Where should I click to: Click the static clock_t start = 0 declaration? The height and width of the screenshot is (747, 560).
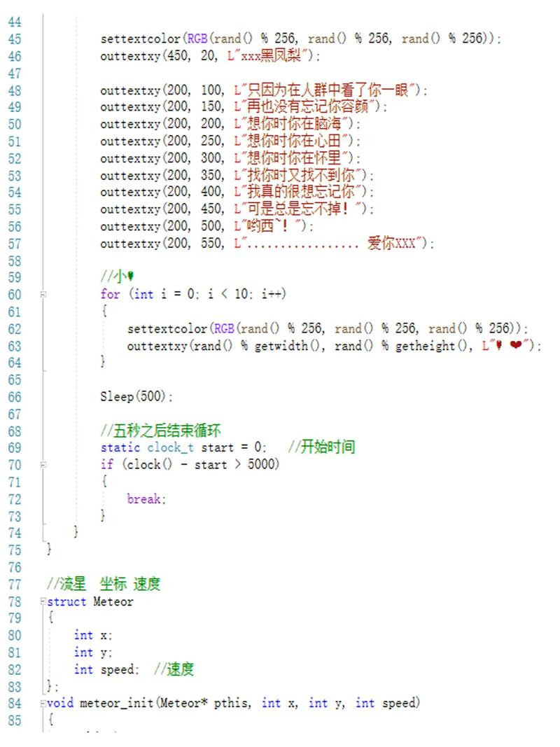click(x=183, y=448)
